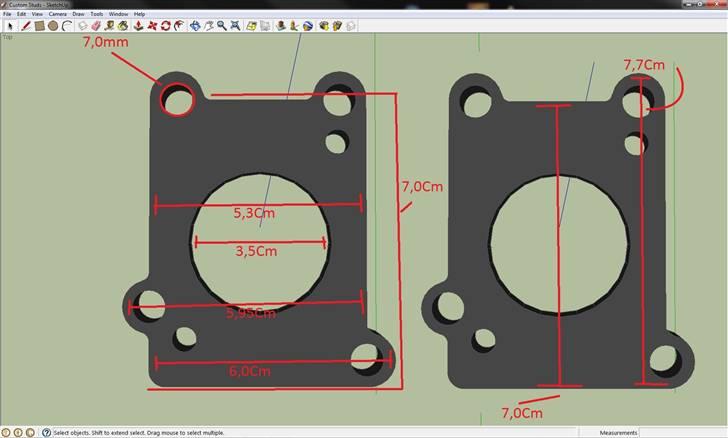
Task: Open the Help menu
Action: click(139, 15)
